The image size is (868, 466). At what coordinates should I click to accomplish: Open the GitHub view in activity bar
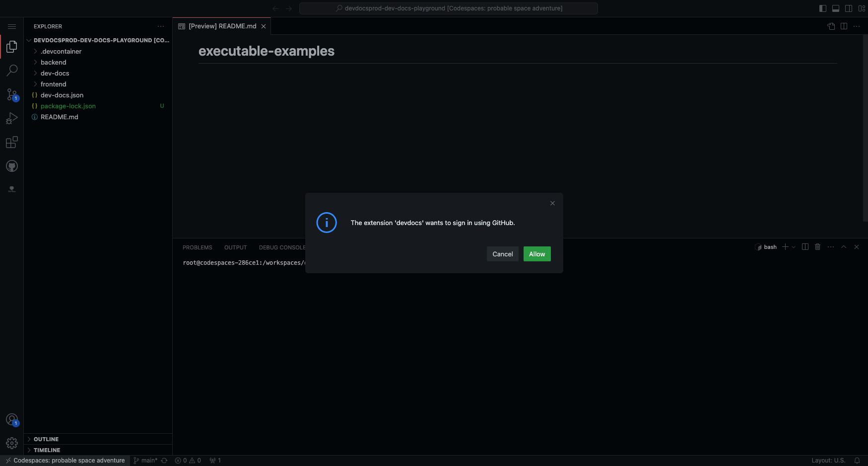tap(12, 166)
